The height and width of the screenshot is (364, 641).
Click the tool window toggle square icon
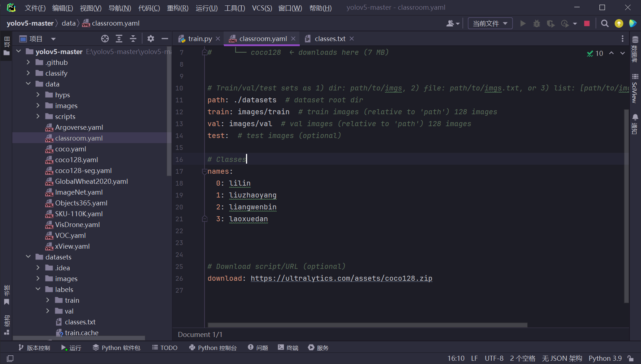pos(10,359)
